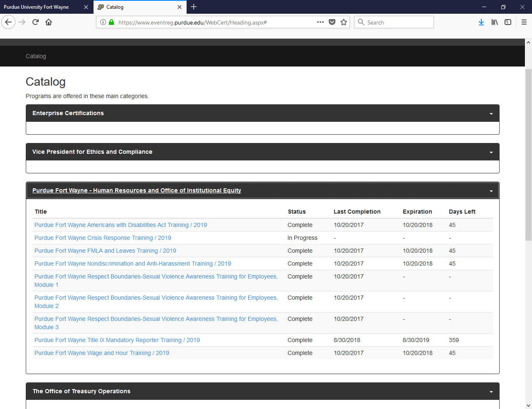
Task: Restore down the browser window
Action: pos(503,7)
